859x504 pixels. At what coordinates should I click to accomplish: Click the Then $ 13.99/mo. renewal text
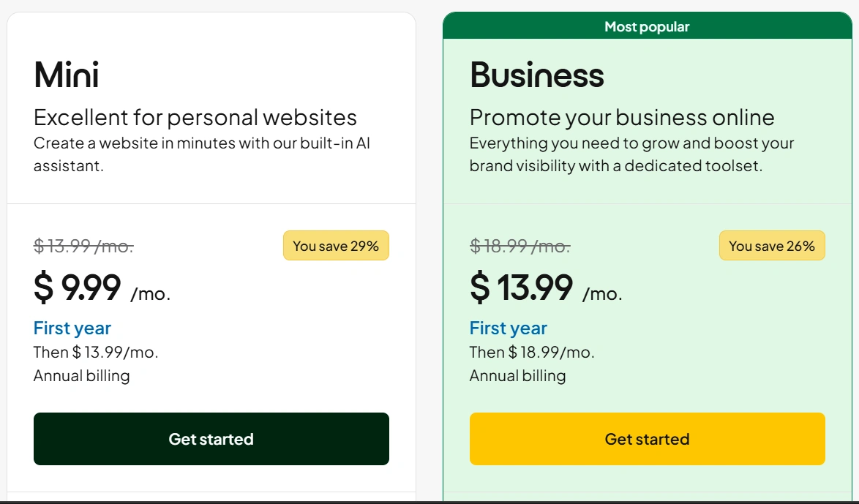96,352
